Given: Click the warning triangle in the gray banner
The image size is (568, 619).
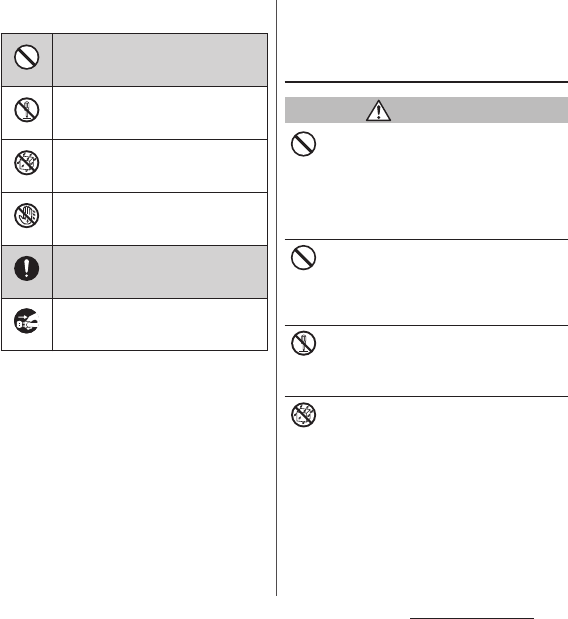Looking at the screenshot, I should tap(379, 111).
